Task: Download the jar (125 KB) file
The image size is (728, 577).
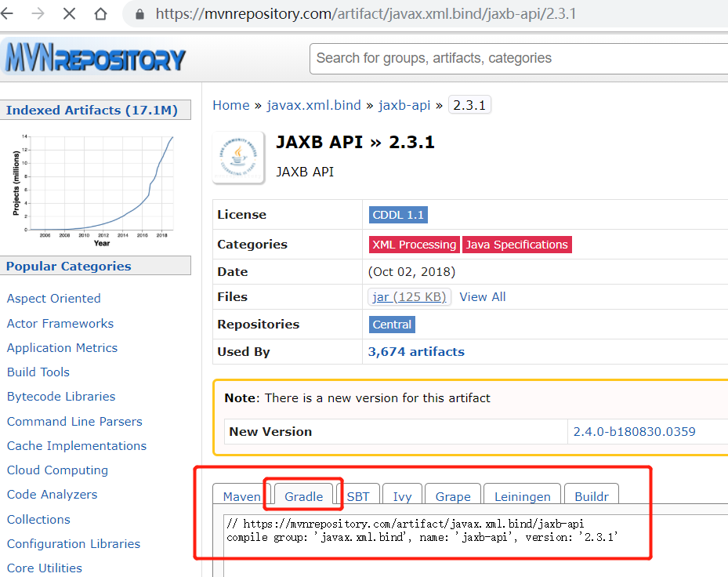Action: point(409,296)
